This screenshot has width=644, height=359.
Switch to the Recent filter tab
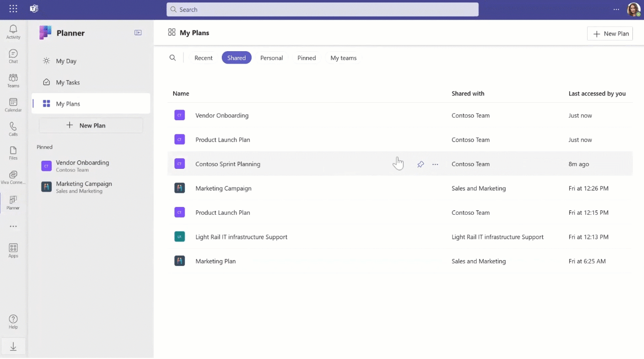[204, 58]
